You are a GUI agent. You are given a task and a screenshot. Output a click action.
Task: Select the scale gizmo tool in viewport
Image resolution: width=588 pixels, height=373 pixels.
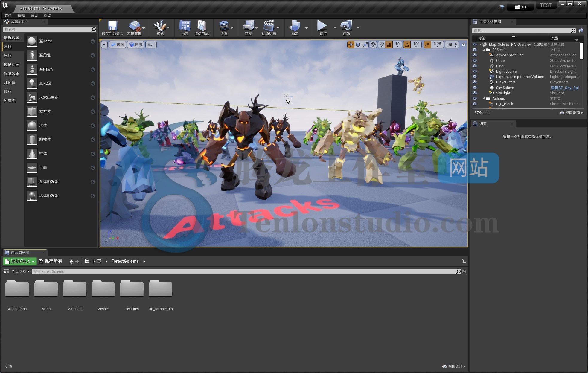(x=365, y=45)
